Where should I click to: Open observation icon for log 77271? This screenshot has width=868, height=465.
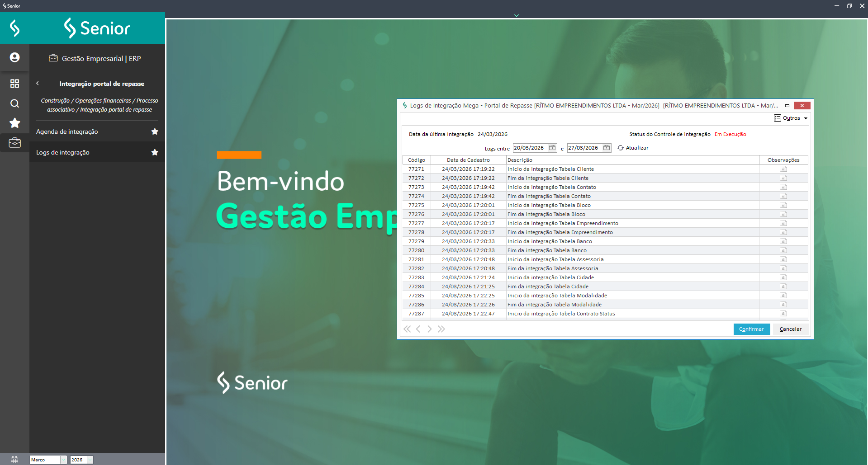click(x=783, y=169)
